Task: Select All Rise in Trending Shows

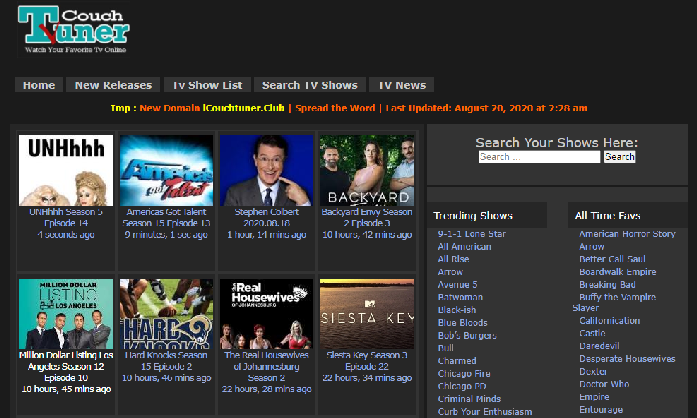Action: click(x=453, y=259)
